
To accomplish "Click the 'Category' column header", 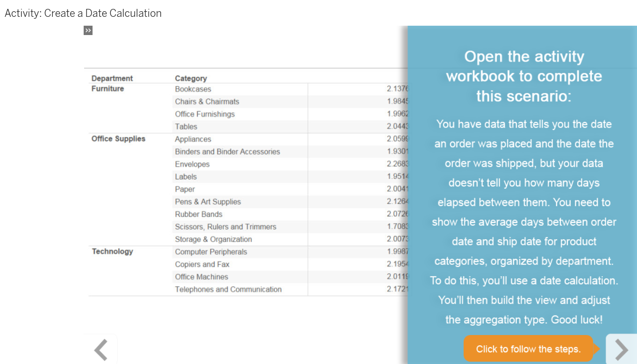I will 191,78.
